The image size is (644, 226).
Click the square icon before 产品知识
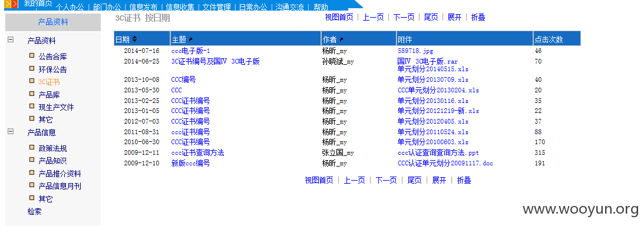(32, 159)
